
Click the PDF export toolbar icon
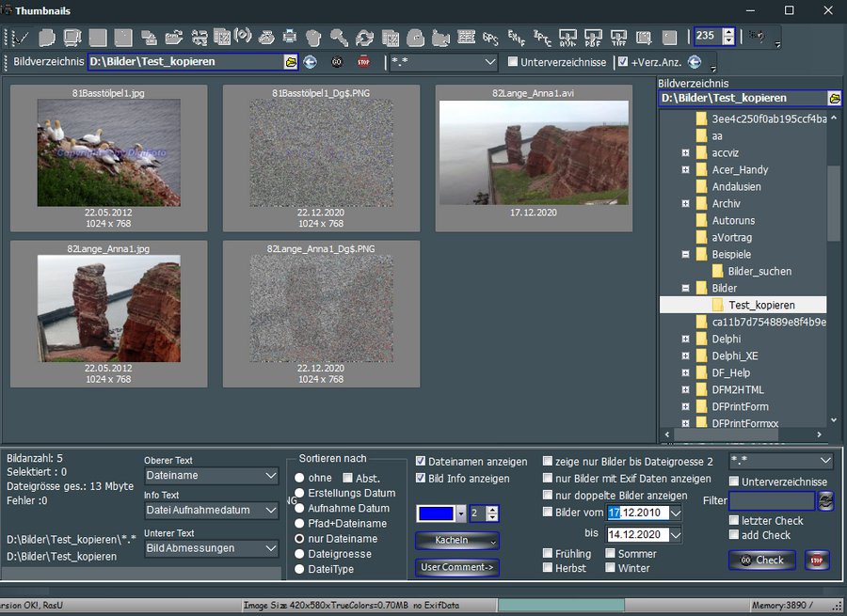[593, 38]
